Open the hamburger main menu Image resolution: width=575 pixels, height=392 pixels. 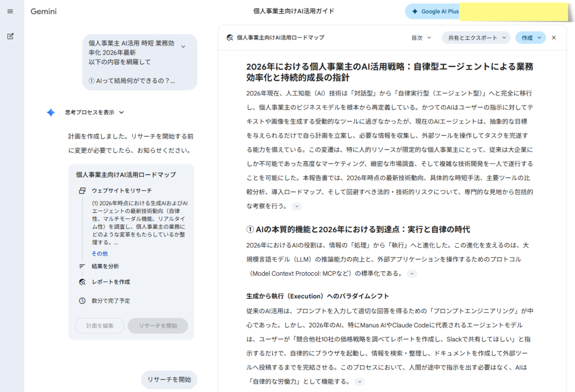[x=10, y=11]
